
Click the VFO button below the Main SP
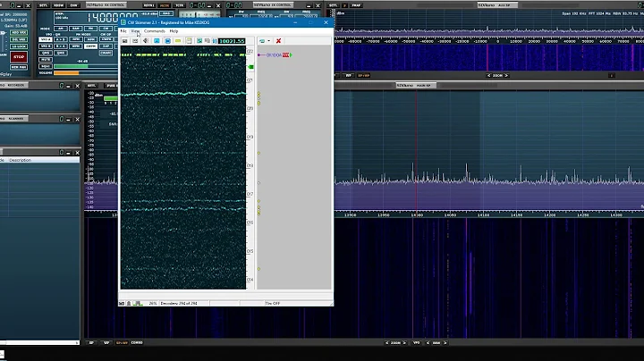(416, 342)
